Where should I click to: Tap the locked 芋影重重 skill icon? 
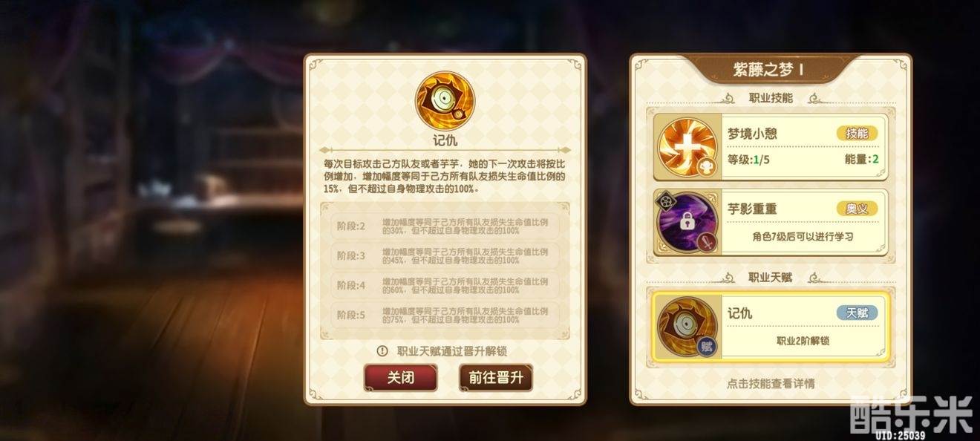(687, 222)
